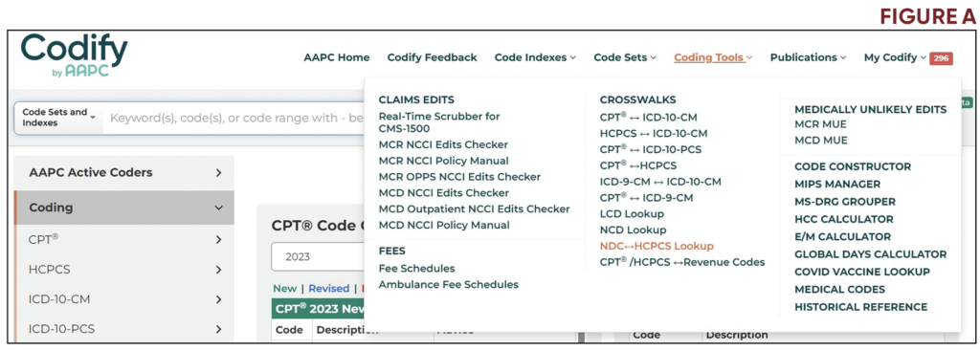Open the Publications menu
This screenshot has width=980, height=350.
pos(808,57)
